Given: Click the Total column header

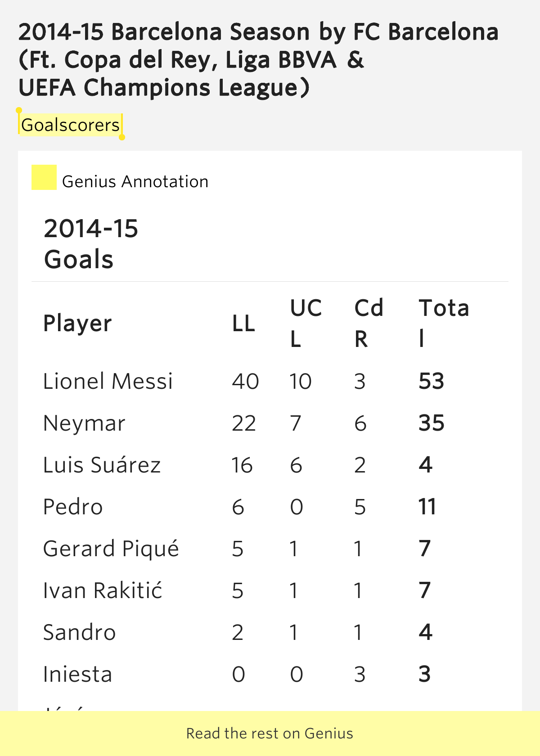Looking at the screenshot, I should coord(444,323).
